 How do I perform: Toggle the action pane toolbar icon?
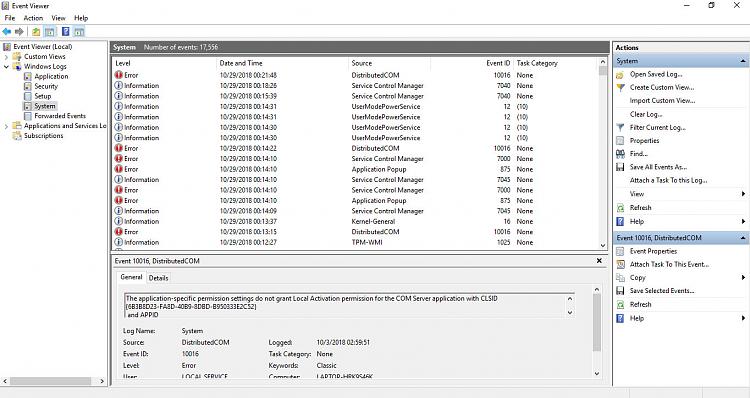coord(79,32)
